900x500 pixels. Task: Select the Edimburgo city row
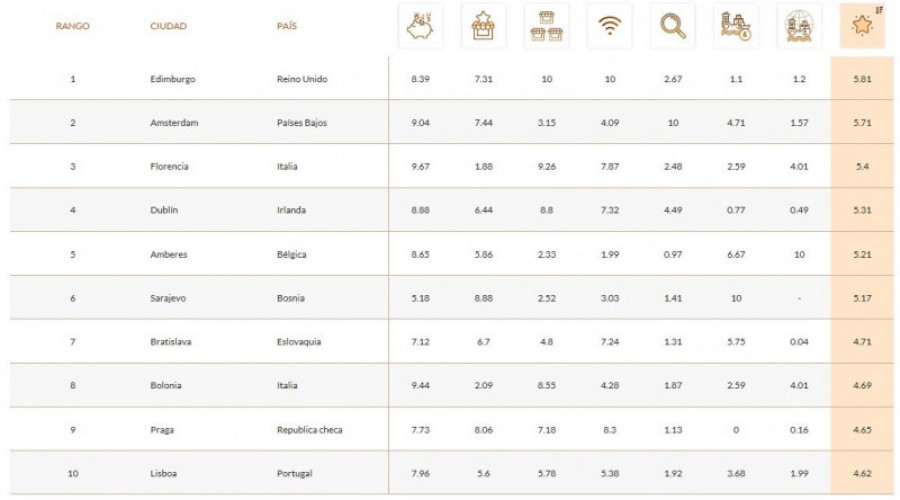(x=452, y=79)
